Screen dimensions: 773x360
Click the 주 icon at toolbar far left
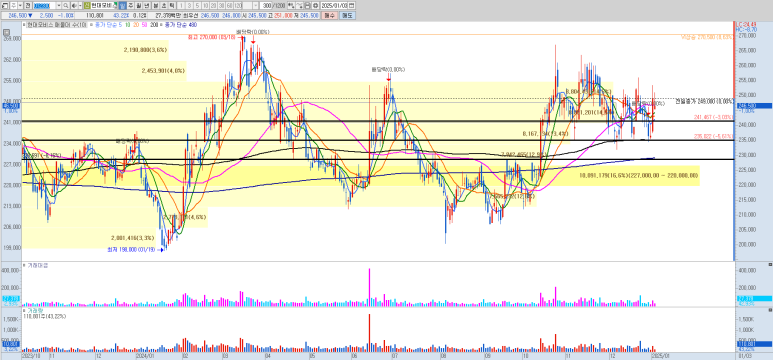[x=14, y=5]
